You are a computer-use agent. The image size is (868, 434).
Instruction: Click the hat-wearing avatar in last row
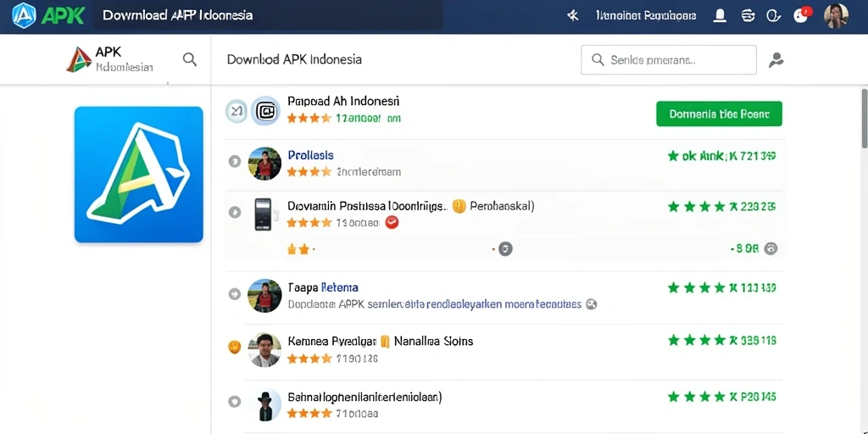coord(265,404)
